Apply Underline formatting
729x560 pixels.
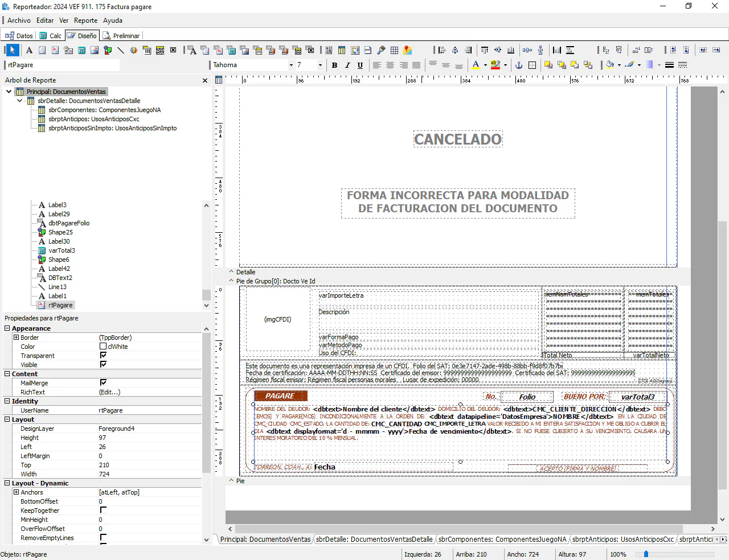tap(360, 65)
